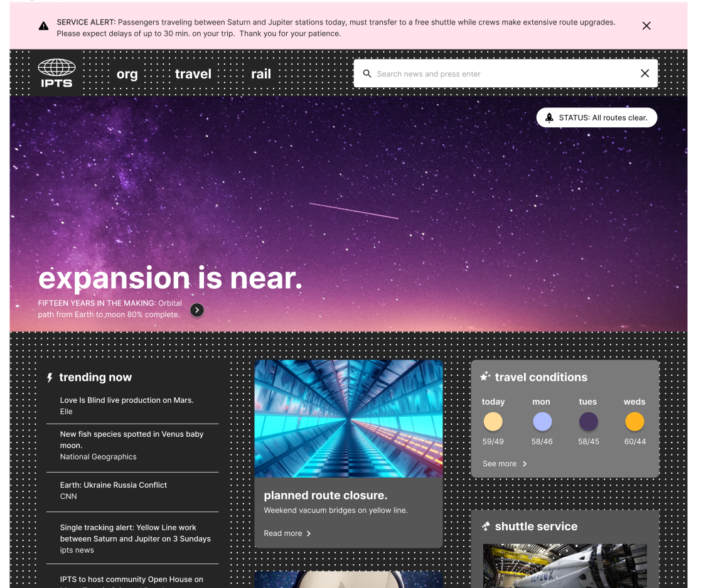Click the trending now heading

(95, 377)
